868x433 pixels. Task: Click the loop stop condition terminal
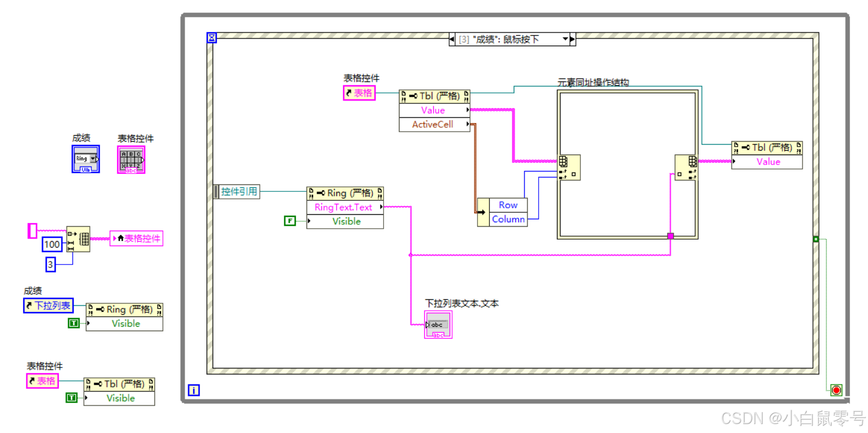(836, 390)
